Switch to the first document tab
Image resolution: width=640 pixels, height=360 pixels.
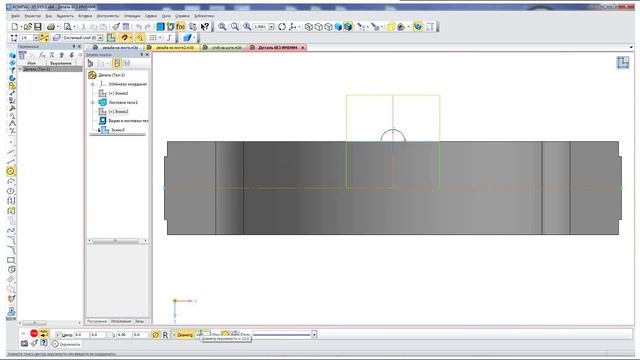(115, 48)
